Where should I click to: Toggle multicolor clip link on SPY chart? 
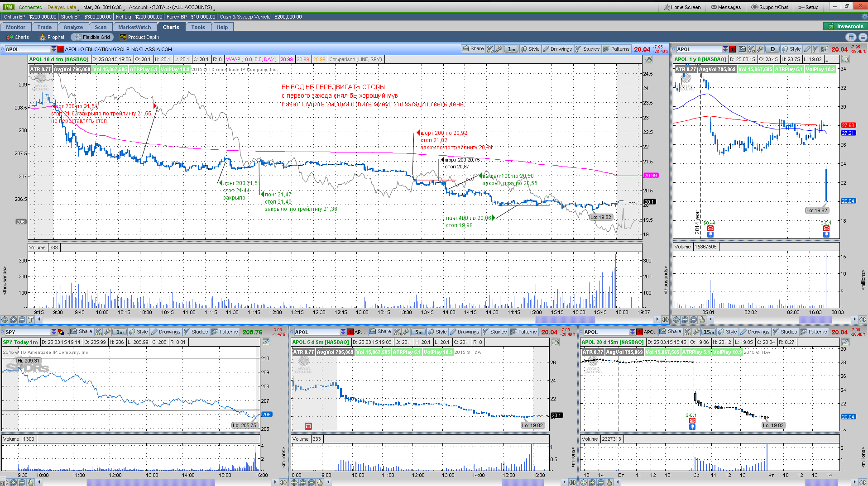tap(61, 332)
